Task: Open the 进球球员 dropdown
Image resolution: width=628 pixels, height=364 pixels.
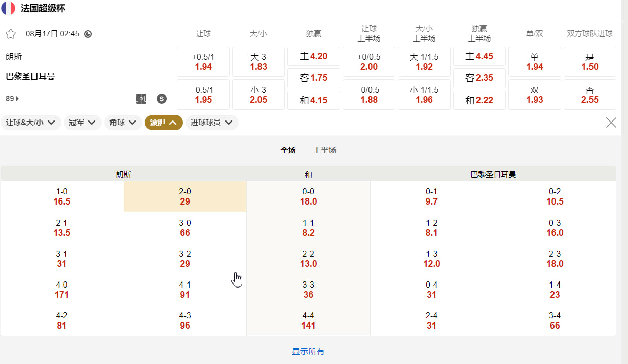Action: click(212, 123)
